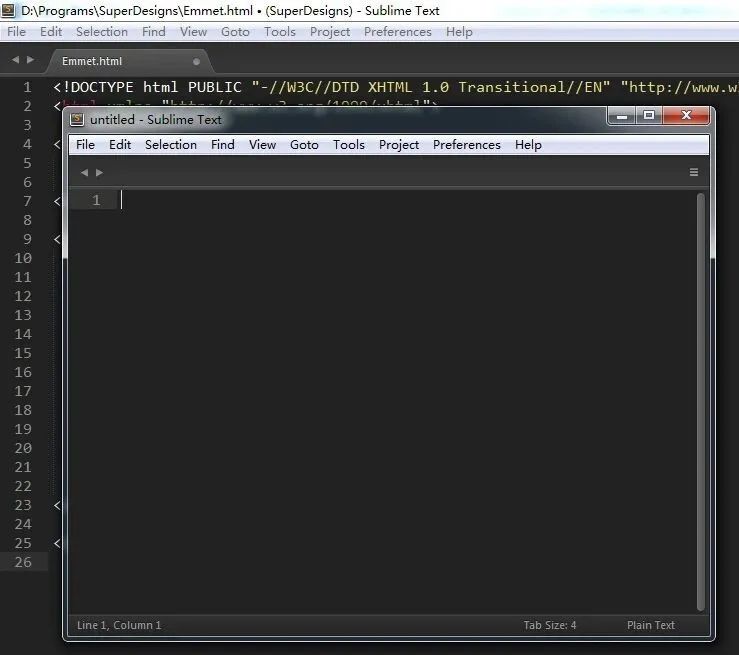Open Edit menu in untitled window
739x655 pixels.
[x=120, y=145]
